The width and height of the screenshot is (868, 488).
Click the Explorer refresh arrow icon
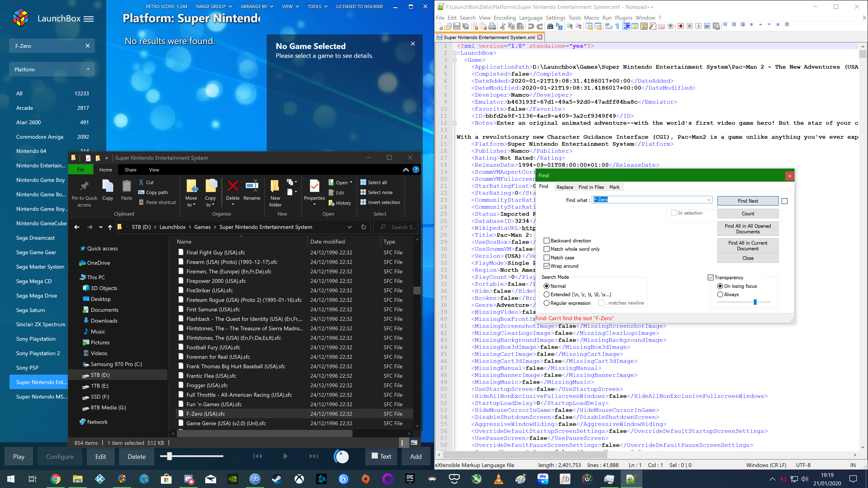click(363, 227)
